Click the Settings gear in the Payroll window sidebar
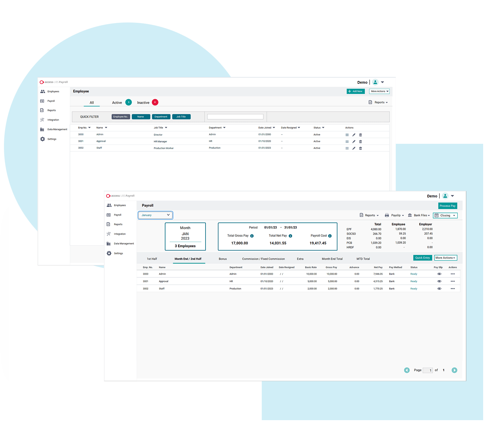This screenshot has height=439, width=504. [109, 254]
